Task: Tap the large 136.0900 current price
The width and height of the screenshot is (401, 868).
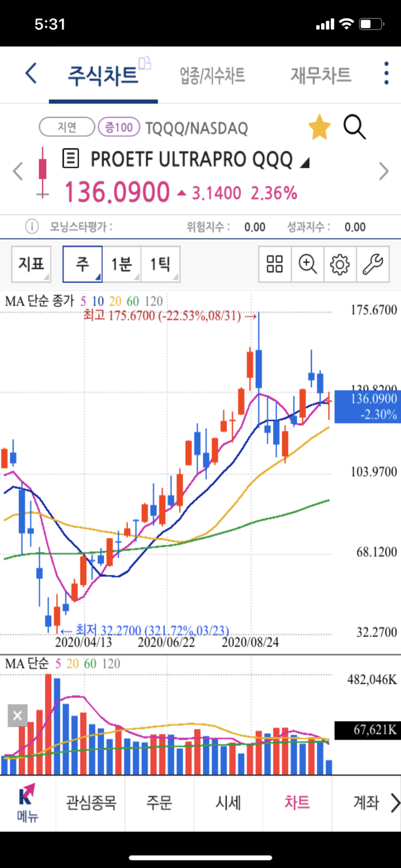Action: (117, 192)
